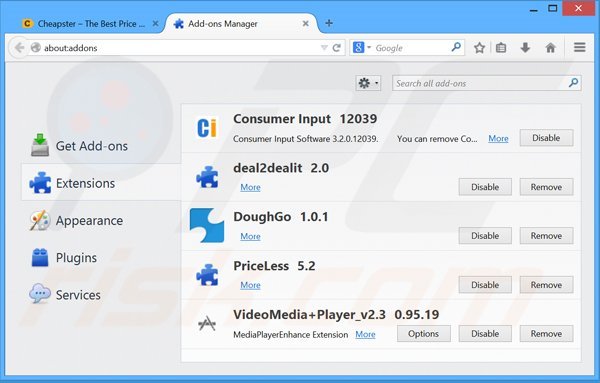Select the DoughGo 1.0.1 title
Viewport: 600px width, 383px height.
point(280,217)
